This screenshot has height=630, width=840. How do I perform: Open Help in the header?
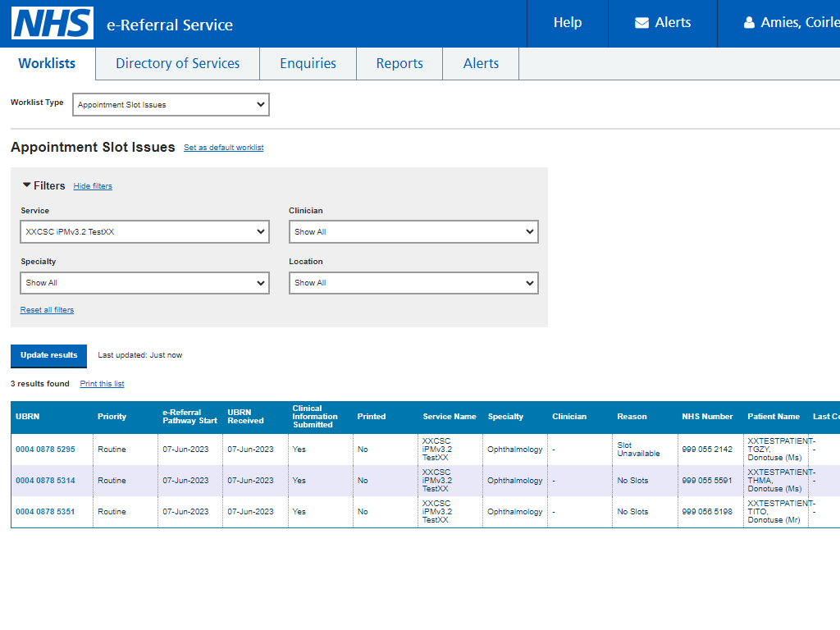[x=568, y=22]
